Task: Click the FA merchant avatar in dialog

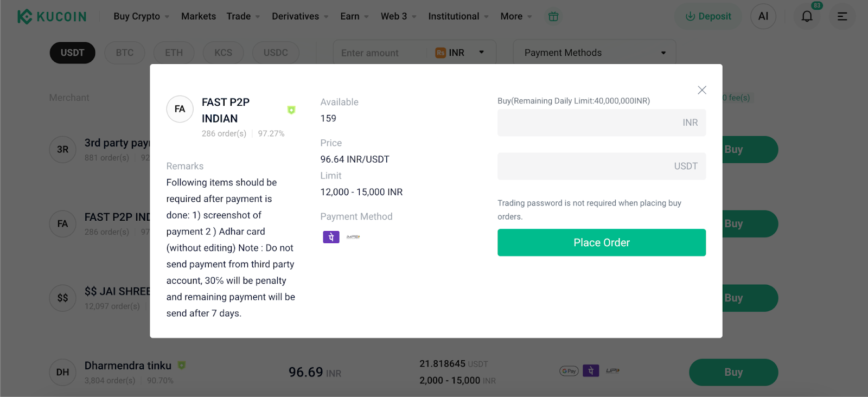Action: pyautogui.click(x=180, y=109)
